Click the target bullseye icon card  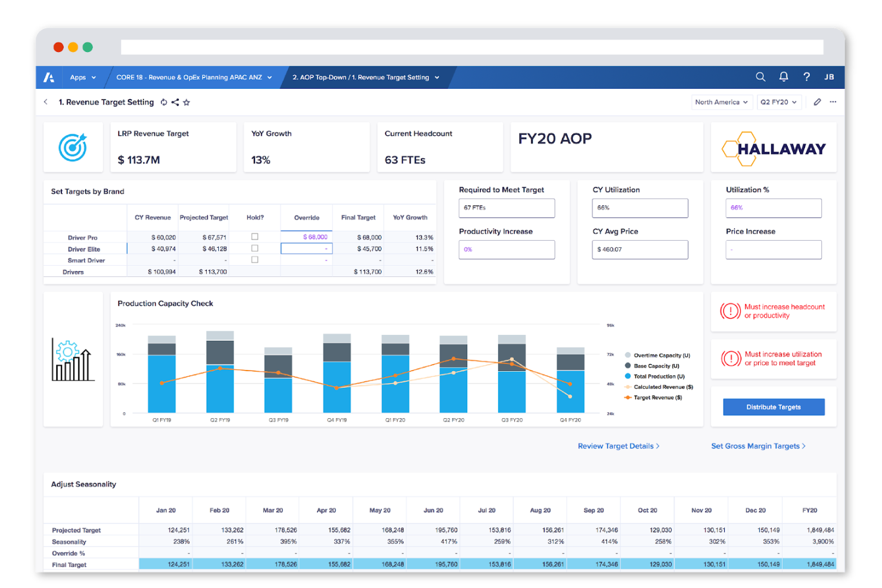coord(73,147)
